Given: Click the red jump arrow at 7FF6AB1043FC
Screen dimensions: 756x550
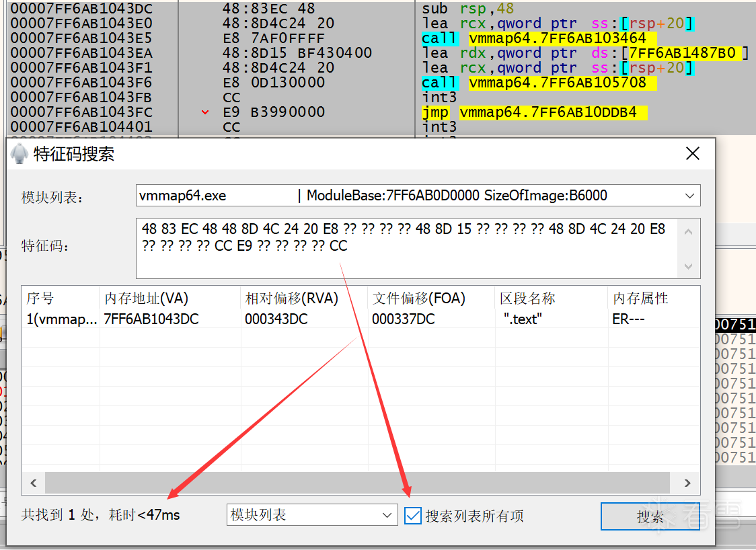Looking at the screenshot, I should (x=205, y=112).
